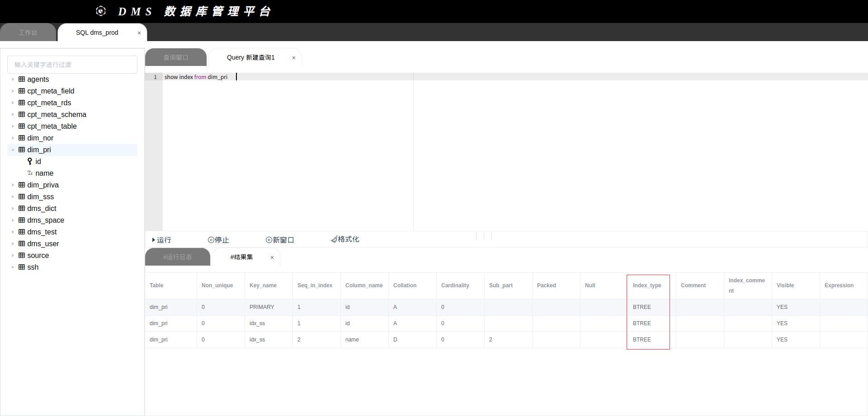
Task: Open a new window with 新窗口
Action: pos(280,240)
